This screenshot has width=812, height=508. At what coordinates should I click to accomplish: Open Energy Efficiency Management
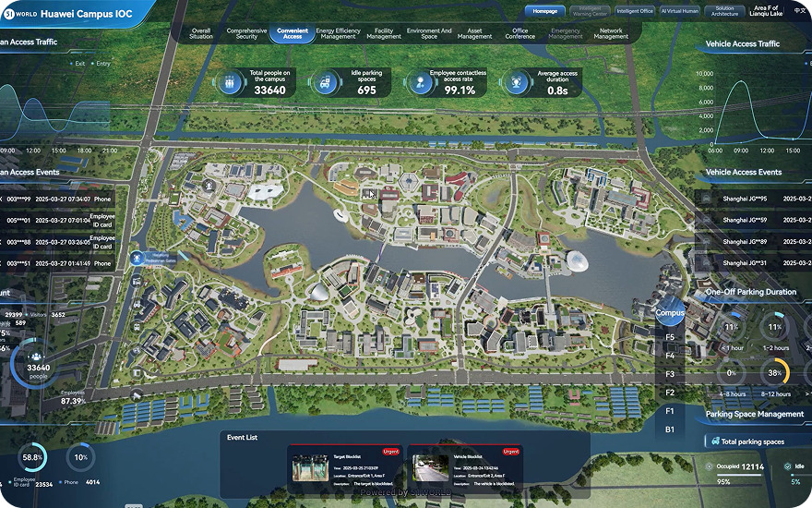tap(338, 33)
